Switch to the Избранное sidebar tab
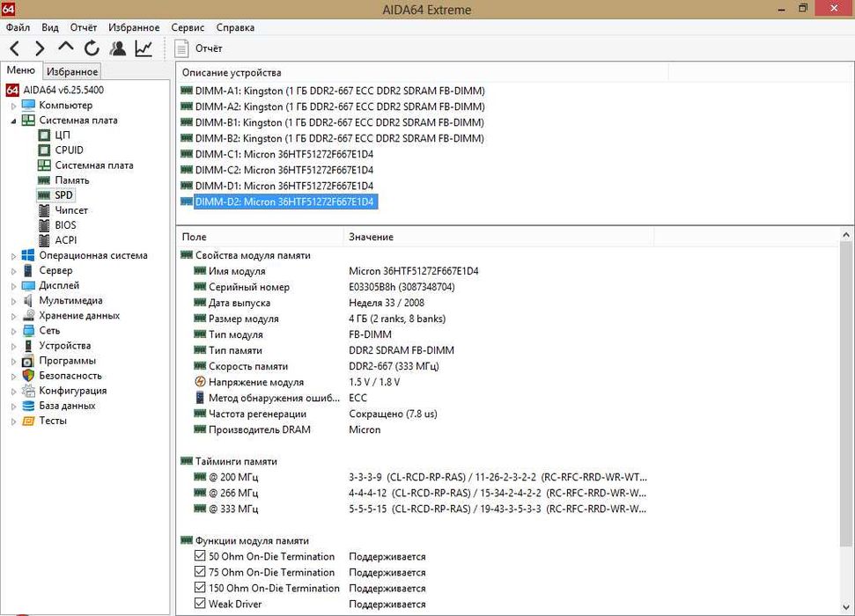This screenshot has height=616, width=855. [72, 71]
